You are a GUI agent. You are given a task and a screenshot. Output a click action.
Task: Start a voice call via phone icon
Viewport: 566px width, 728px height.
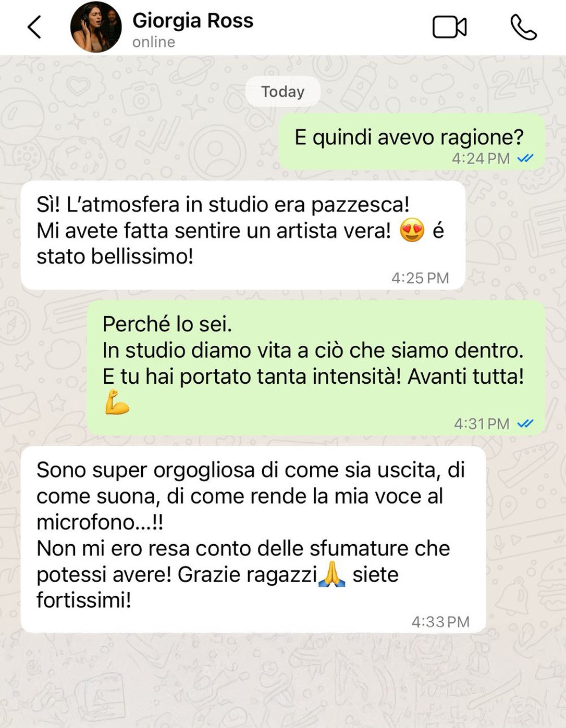pos(523,27)
